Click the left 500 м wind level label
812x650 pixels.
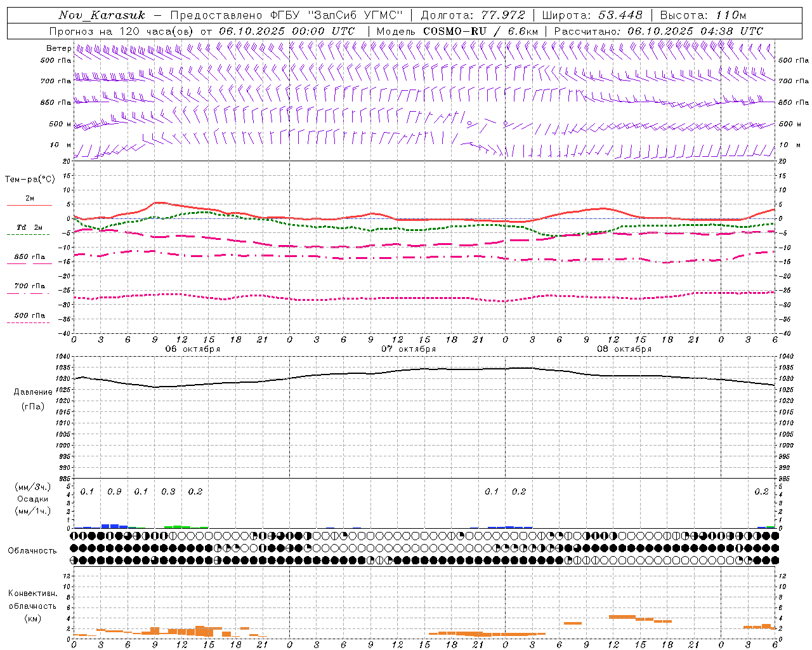coord(60,124)
